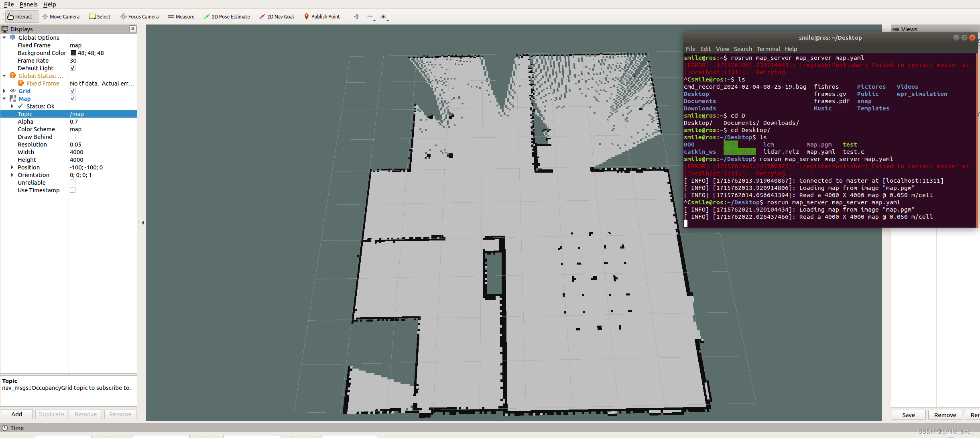Maximize the terminal window
The image size is (980, 438).
(x=964, y=37)
